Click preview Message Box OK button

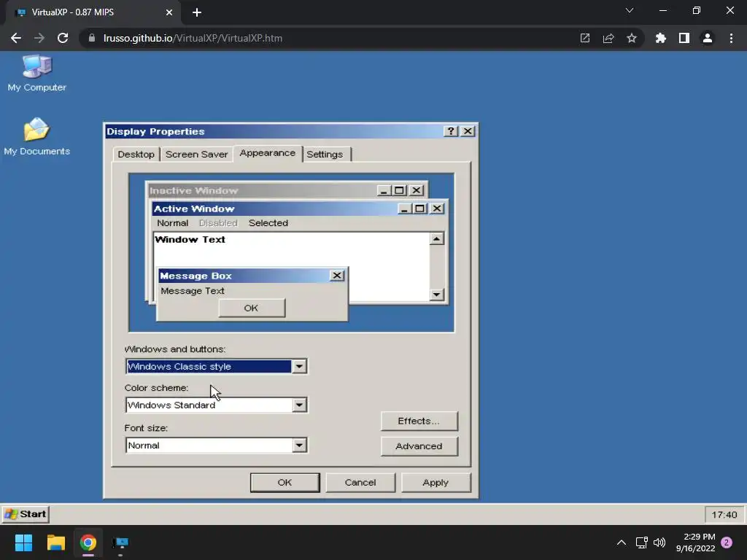(252, 308)
